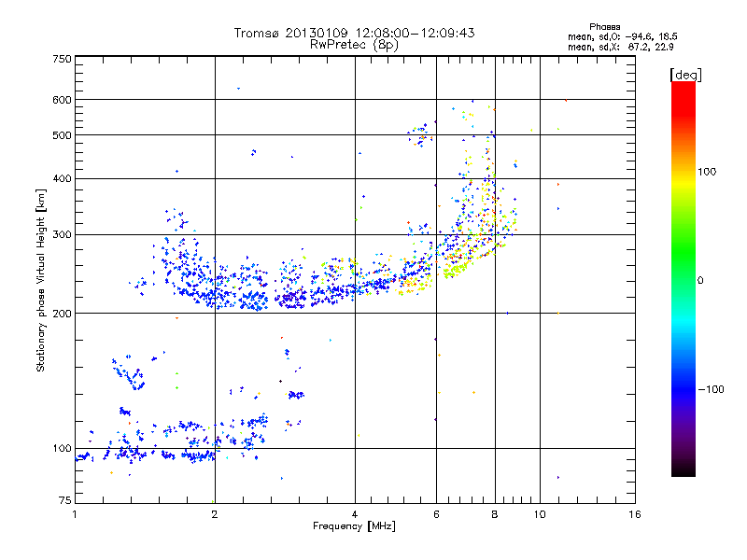The height and width of the screenshot is (560, 747).
Task: Click the '1' frequency tick label
Action: (75, 514)
